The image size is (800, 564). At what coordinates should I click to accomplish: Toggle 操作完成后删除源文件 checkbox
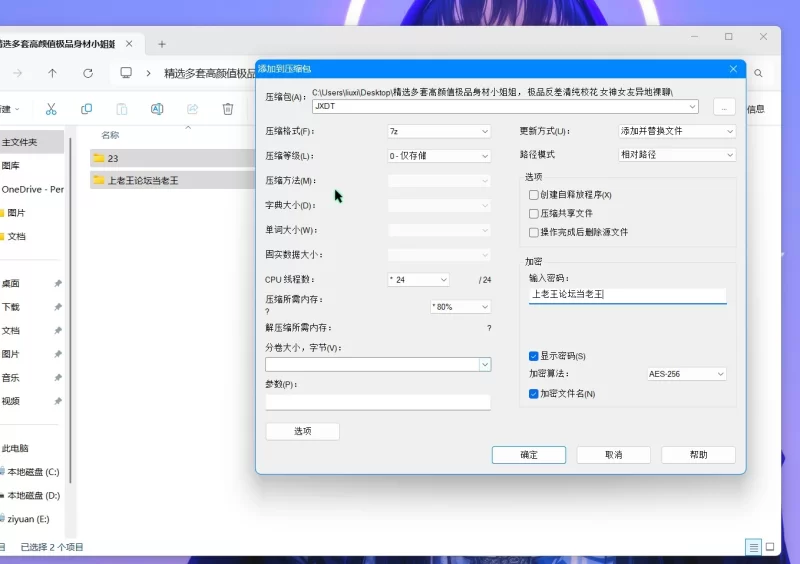click(534, 232)
